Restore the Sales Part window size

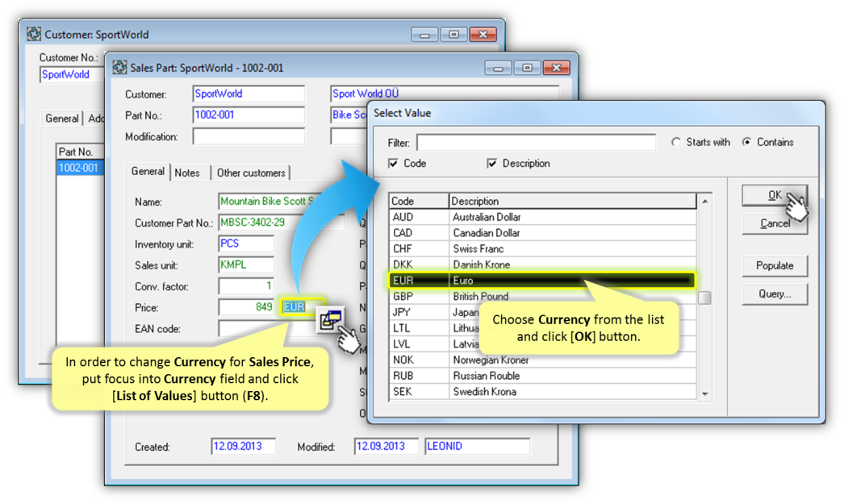click(x=527, y=68)
